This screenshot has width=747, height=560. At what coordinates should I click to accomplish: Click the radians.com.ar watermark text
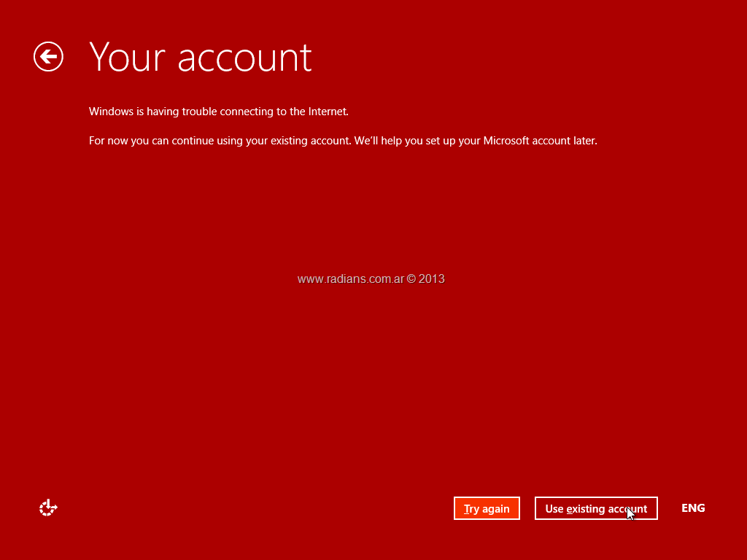click(350, 279)
